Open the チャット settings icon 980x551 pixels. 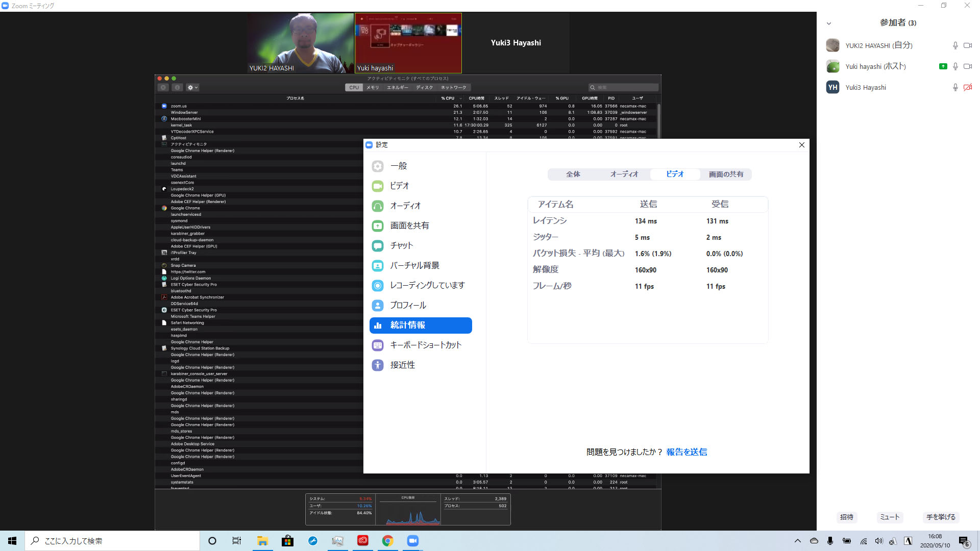[378, 246]
